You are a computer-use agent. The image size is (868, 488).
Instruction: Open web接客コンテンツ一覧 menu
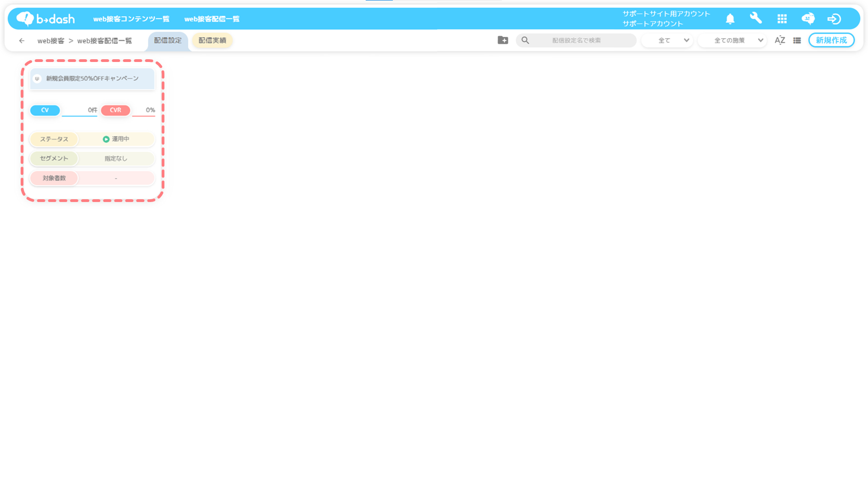[131, 19]
